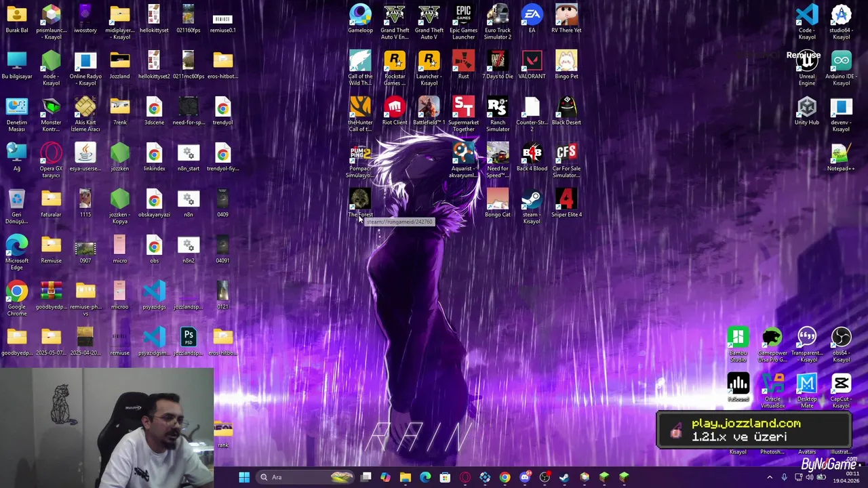Viewport: 868px width, 488px height.
Task: Select the Pompacı Simülasyonu icon
Action: click(x=360, y=160)
